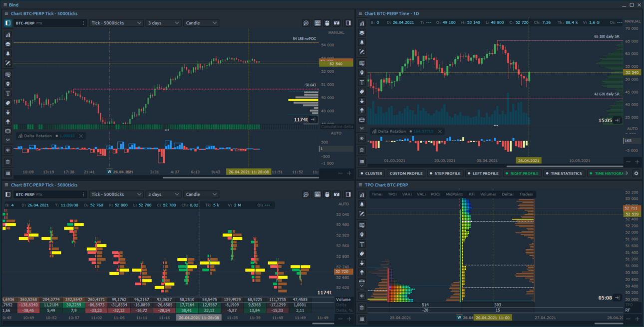Click the mouse trading icon in the top-left chart
The width and height of the screenshot is (644, 327).
[327, 23]
